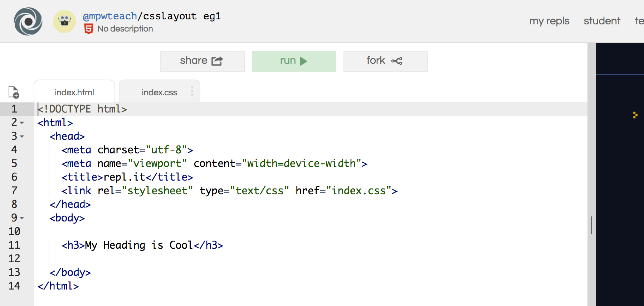Image resolution: width=644 pixels, height=306 pixels.
Task: Click the editor and console pane divider handle
Action: [591, 225]
